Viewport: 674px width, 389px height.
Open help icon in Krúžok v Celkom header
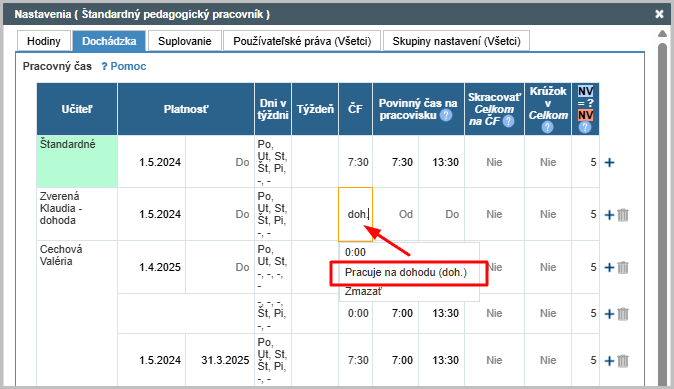tap(547, 127)
